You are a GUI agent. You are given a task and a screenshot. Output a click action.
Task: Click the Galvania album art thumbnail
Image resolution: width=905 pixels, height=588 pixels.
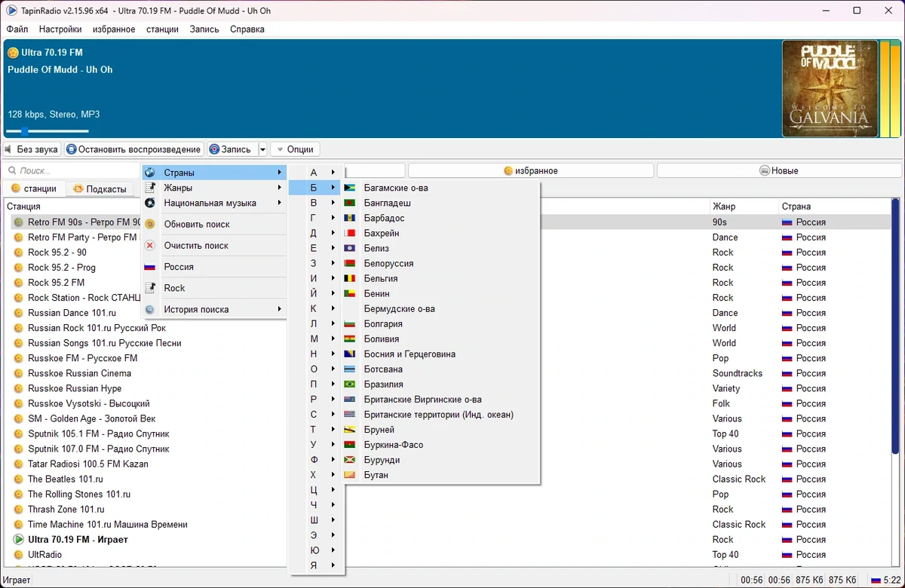coord(829,89)
